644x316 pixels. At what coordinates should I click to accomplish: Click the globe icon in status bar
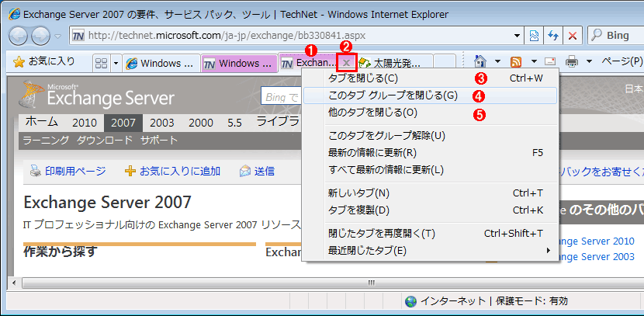pyautogui.click(x=410, y=301)
